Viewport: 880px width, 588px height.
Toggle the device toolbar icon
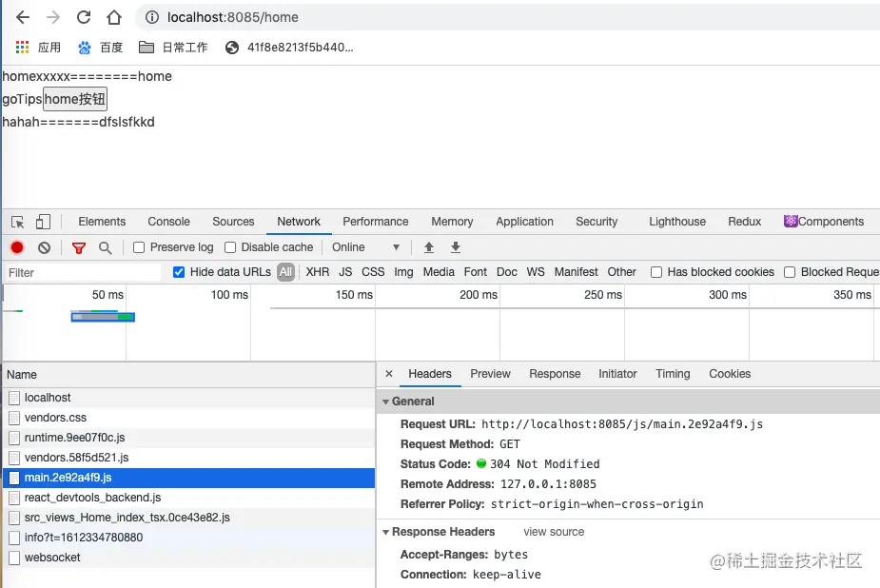click(x=43, y=223)
